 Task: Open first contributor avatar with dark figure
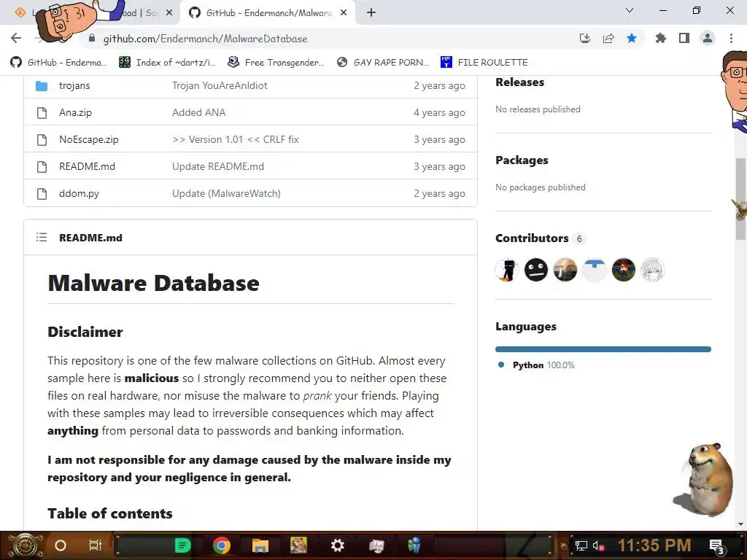[x=507, y=270]
